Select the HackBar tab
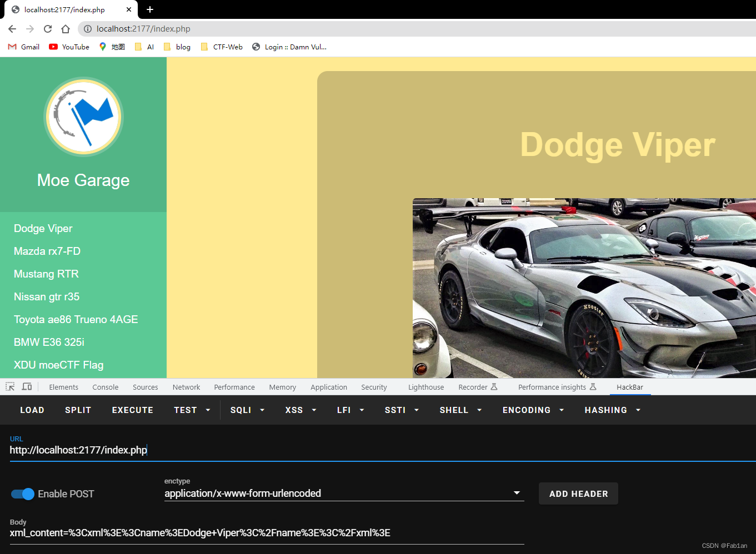The height and width of the screenshot is (554, 756). (630, 387)
